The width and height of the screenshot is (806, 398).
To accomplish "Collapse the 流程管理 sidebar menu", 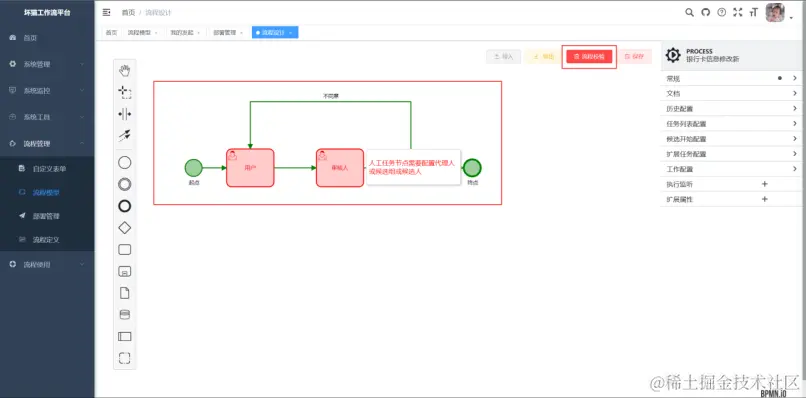I will tap(47, 143).
